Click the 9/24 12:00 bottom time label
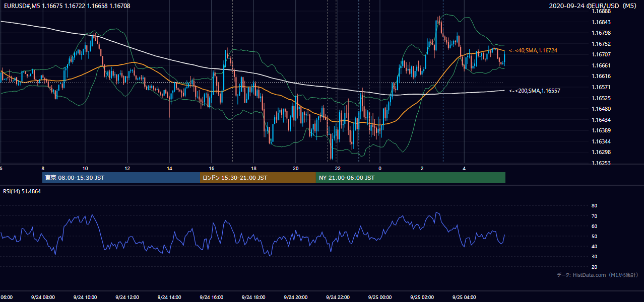This screenshot has height=302, width=644. [127, 297]
